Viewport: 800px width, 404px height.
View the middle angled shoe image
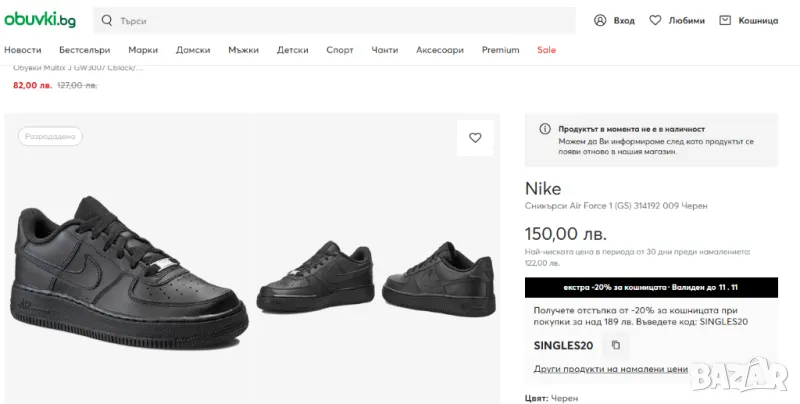(x=318, y=275)
